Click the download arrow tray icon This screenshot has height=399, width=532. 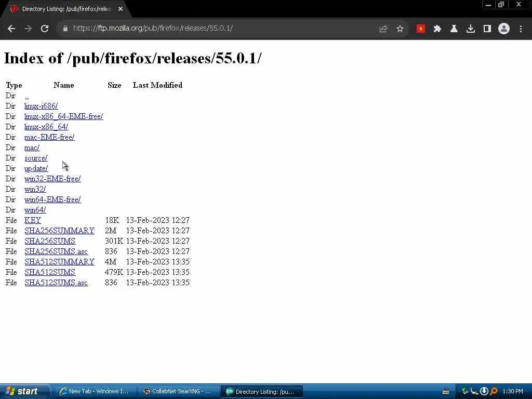pos(484,392)
